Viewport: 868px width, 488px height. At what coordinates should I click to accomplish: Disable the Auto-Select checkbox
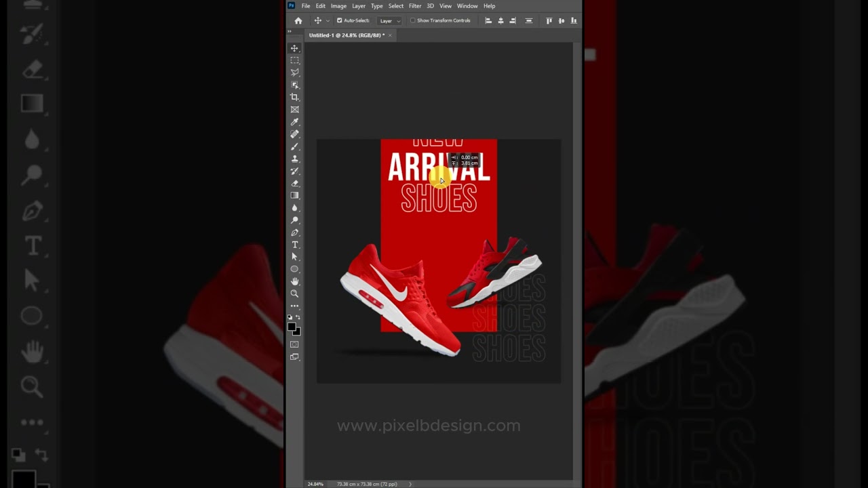pyautogui.click(x=339, y=20)
